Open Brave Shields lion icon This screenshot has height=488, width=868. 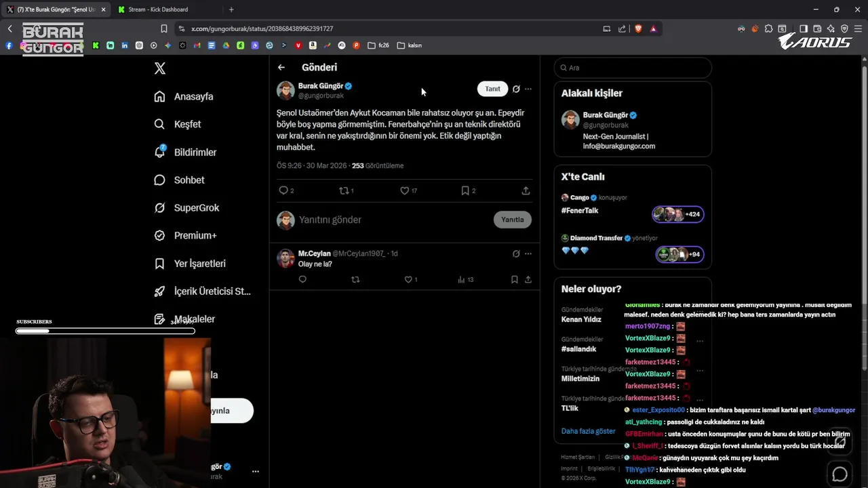click(x=638, y=28)
